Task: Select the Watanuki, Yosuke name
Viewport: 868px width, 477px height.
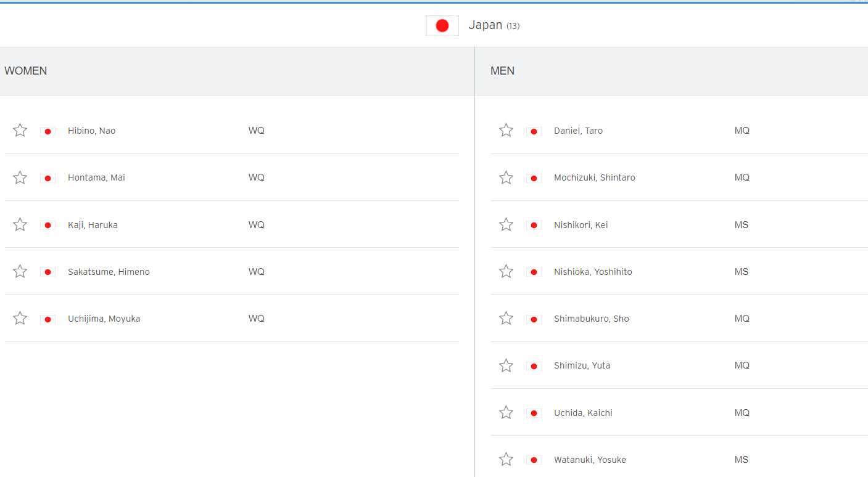Action: [590, 460]
